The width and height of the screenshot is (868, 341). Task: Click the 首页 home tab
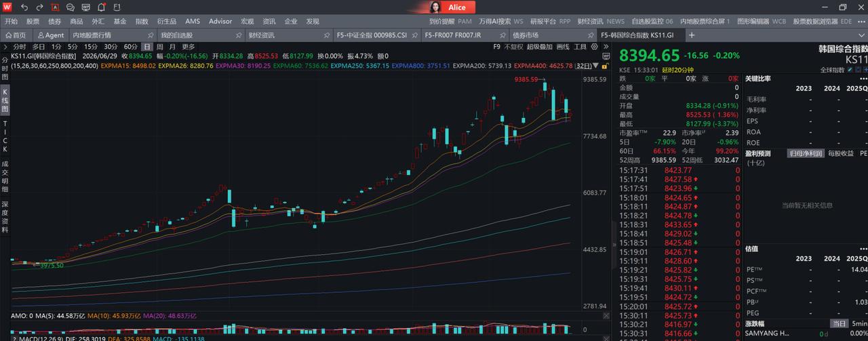point(15,35)
